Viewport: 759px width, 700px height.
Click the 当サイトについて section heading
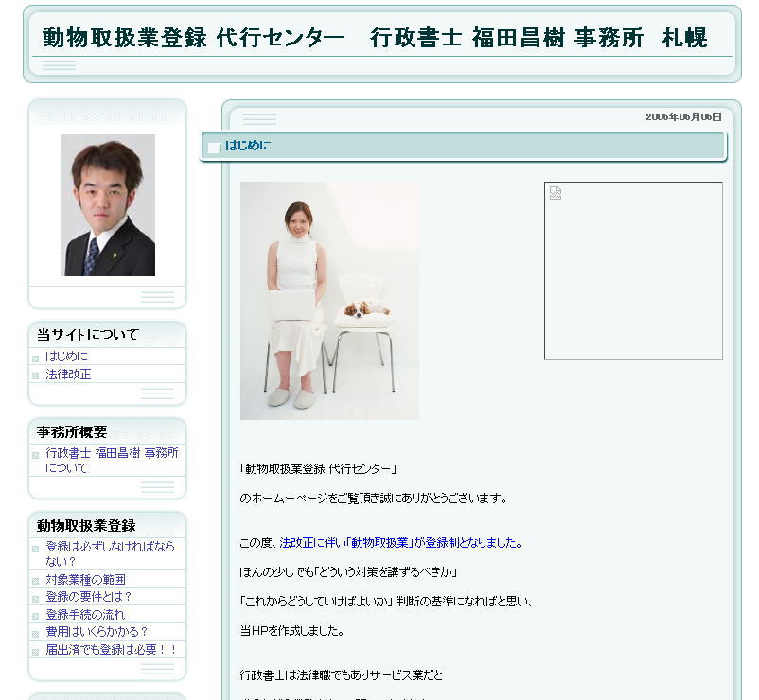point(88,334)
